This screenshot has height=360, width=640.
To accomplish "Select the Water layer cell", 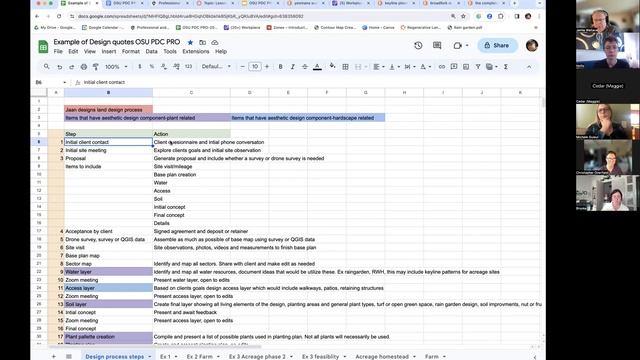I will pos(108,272).
